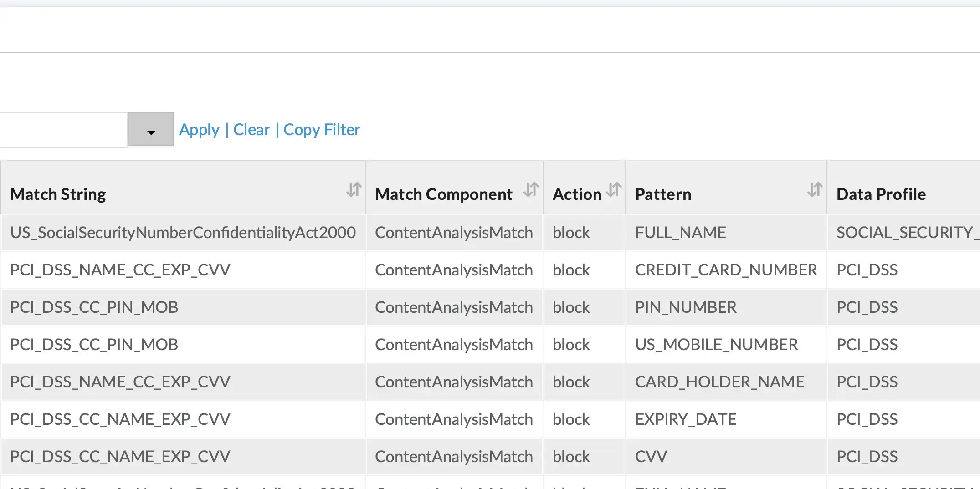The width and height of the screenshot is (980, 489).
Task: Select the CREDIT_CARD_NUMBER pattern cell
Action: pyautogui.click(x=726, y=270)
